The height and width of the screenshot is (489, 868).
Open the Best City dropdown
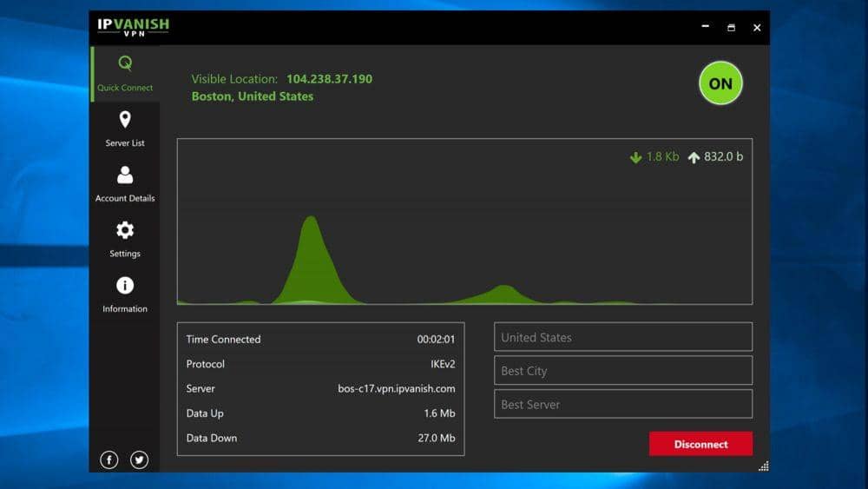click(x=622, y=371)
